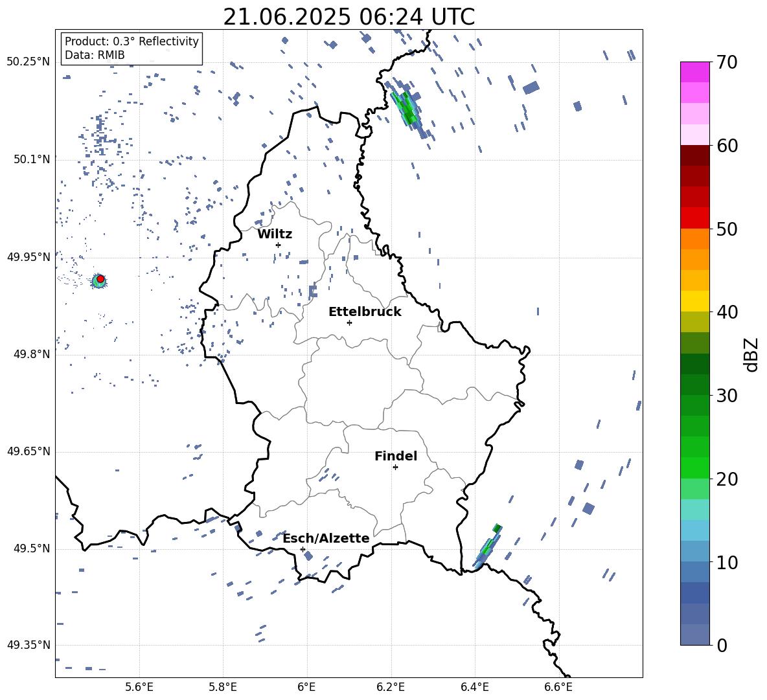Click the red radar dot on the map's left side
The image size is (767, 700).
(x=100, y=278)
